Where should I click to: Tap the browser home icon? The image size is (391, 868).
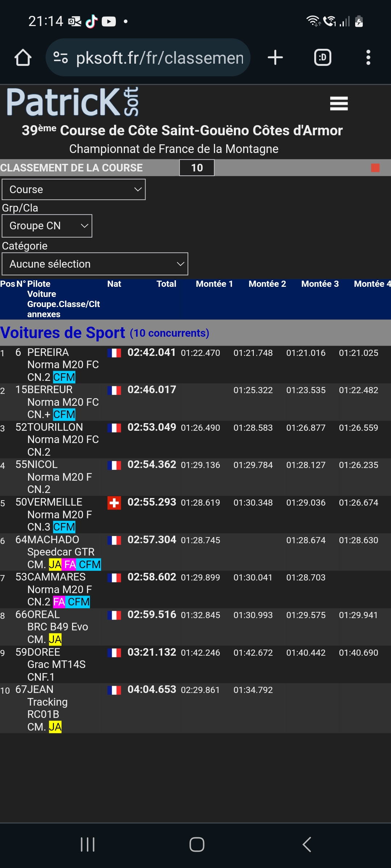[x=23, y=58]
